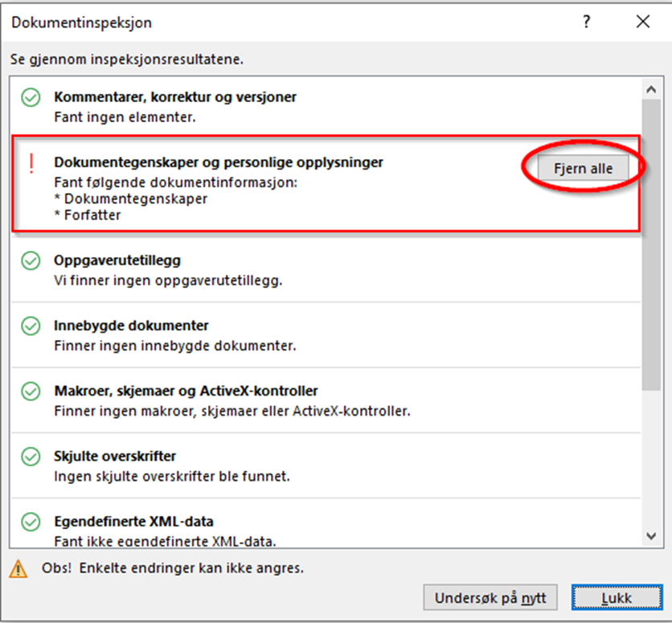Click the yellow warning triangle icon
The width and height of the screenshot is (672, 623).
(18, 569)
